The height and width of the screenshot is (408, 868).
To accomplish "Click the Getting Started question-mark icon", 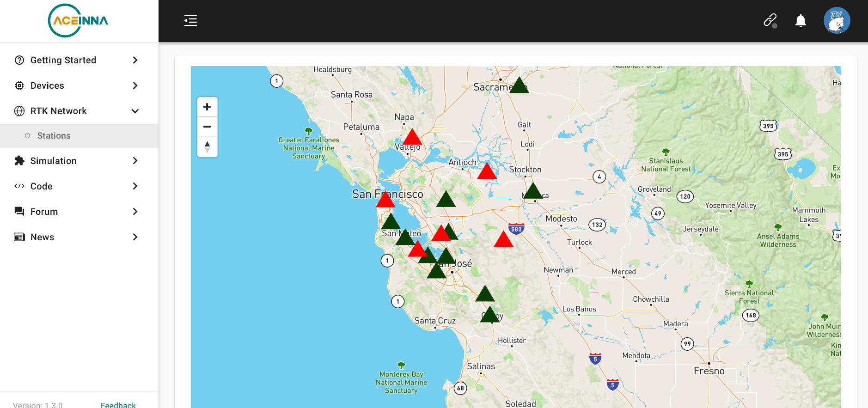I will 19,60.
